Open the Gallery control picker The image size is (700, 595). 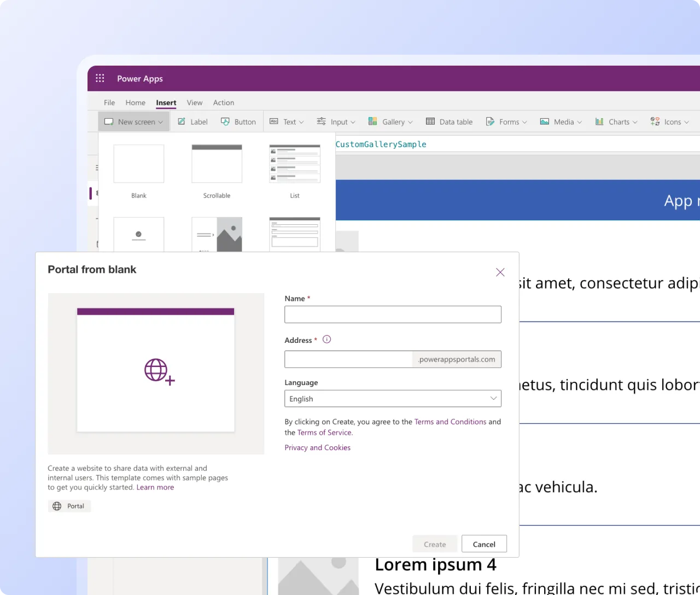coord(390,121)
